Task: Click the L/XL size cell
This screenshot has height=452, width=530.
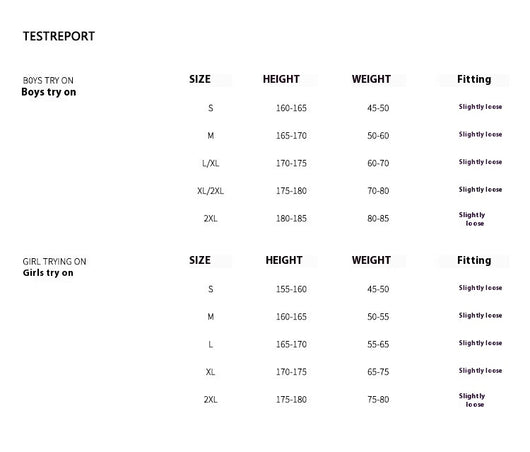Action: [211, 164]
